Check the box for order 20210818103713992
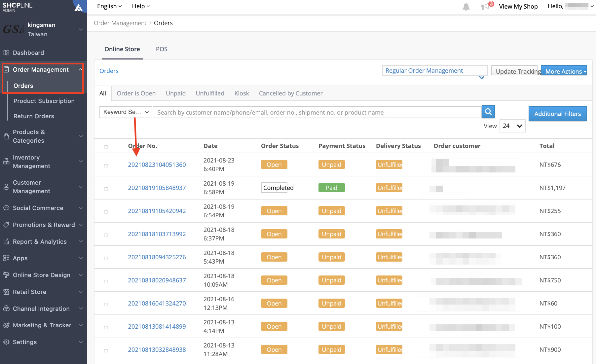The height and width of the screenshot is (364, 596). [106, 235]
